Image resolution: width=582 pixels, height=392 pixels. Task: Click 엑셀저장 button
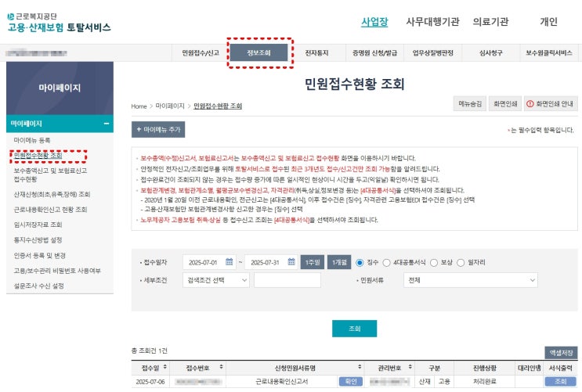[x=561, y=353]
